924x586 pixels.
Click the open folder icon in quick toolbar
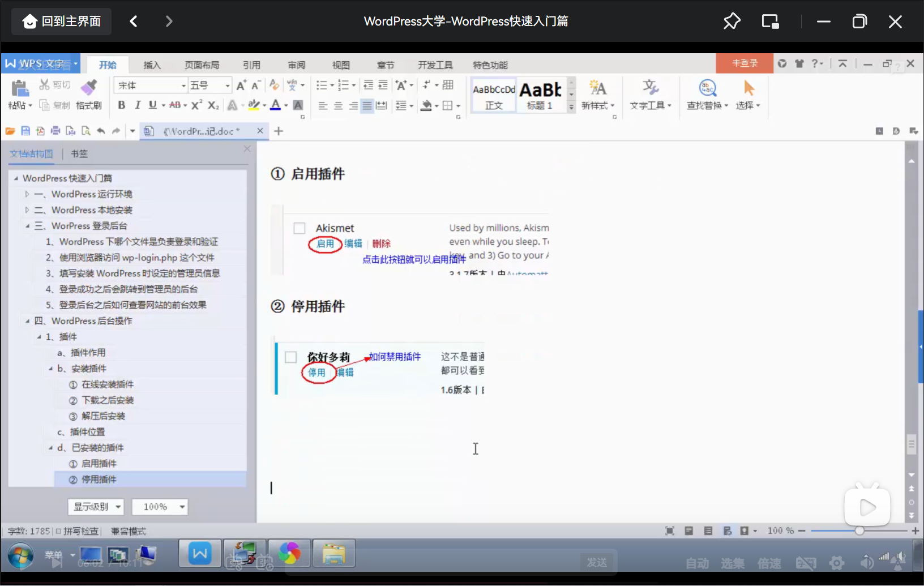10,131
